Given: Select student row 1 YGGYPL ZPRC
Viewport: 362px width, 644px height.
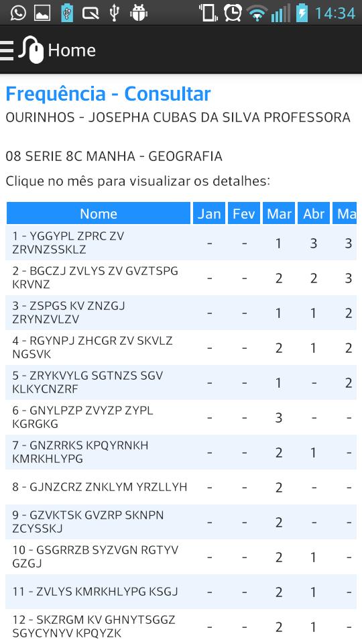Looking at the screenshot, I should point(181,243).
